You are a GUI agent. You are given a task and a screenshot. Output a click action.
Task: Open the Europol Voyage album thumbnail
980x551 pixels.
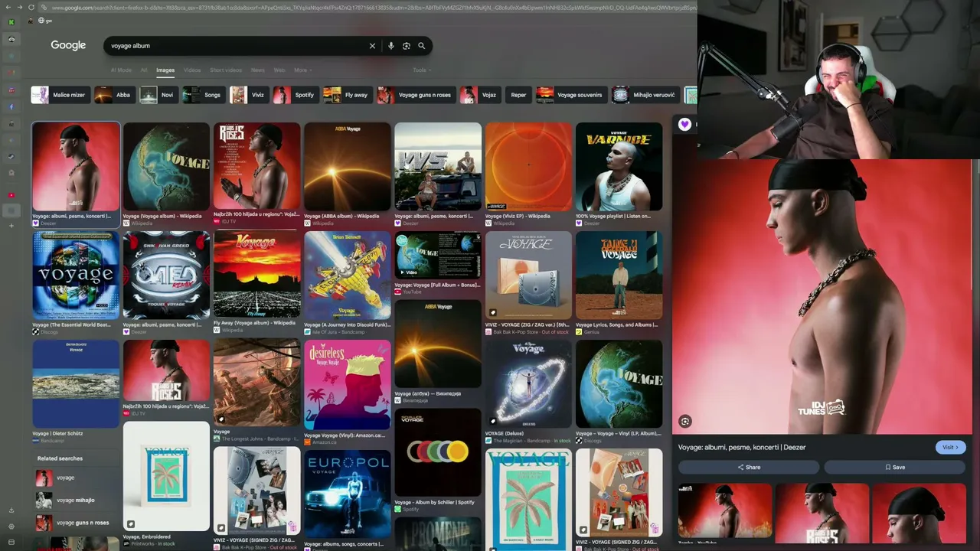coord(348,494)
